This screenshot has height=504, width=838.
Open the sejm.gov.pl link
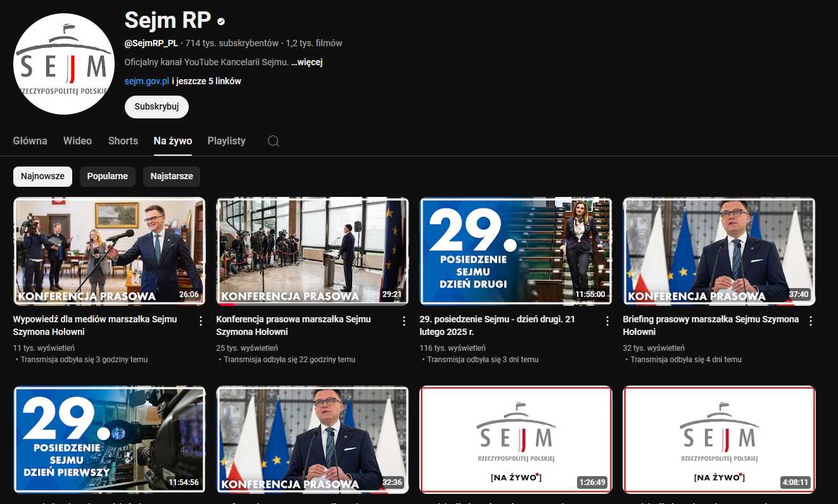(147, 81)
